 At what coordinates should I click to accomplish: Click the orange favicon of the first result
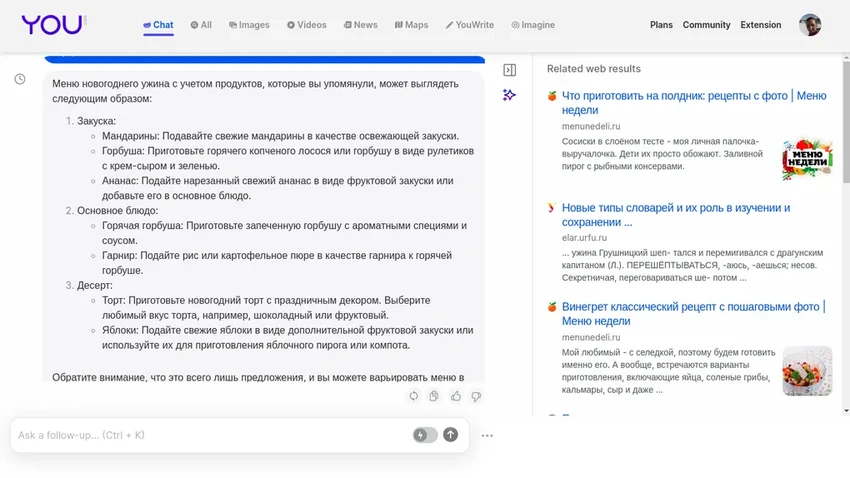552,96
